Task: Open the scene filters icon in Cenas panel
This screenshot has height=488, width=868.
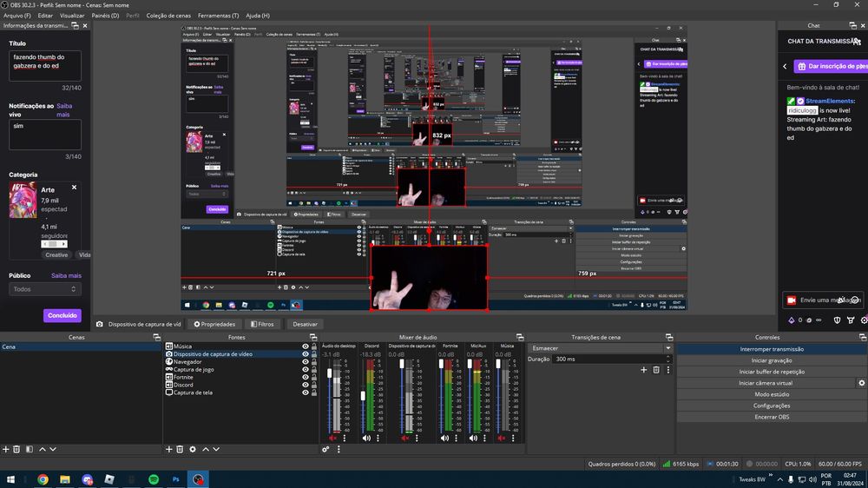Action: (x=29, y=449)
